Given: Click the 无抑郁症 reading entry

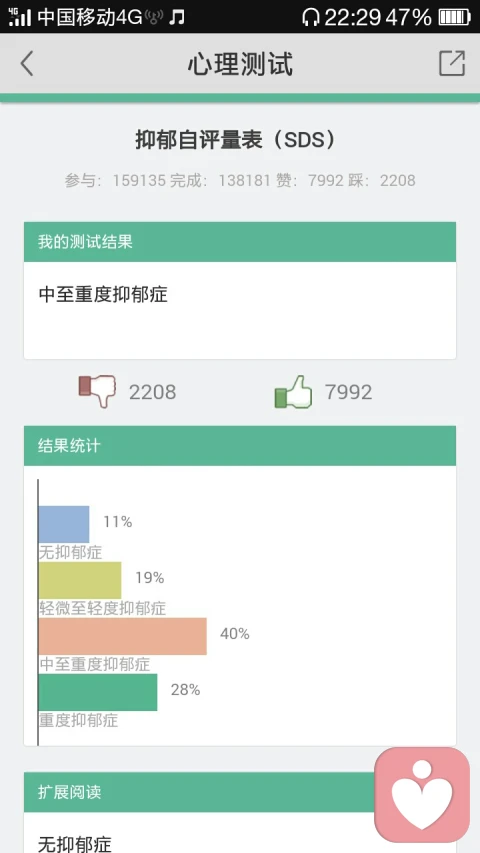Looking at the screenshot, I should click(75, 844).
